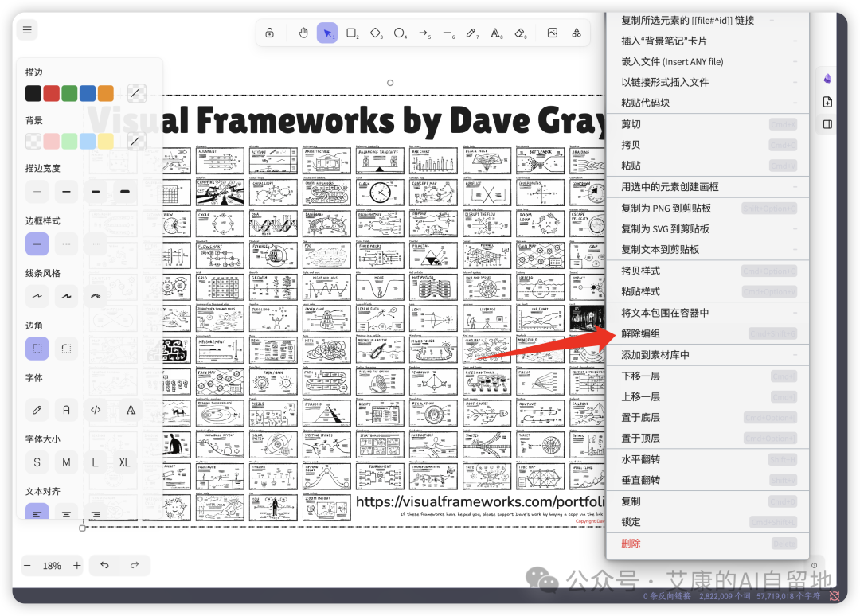The image size is (860, 616).
Task: Select the Eraser tool
Action: 520,33
